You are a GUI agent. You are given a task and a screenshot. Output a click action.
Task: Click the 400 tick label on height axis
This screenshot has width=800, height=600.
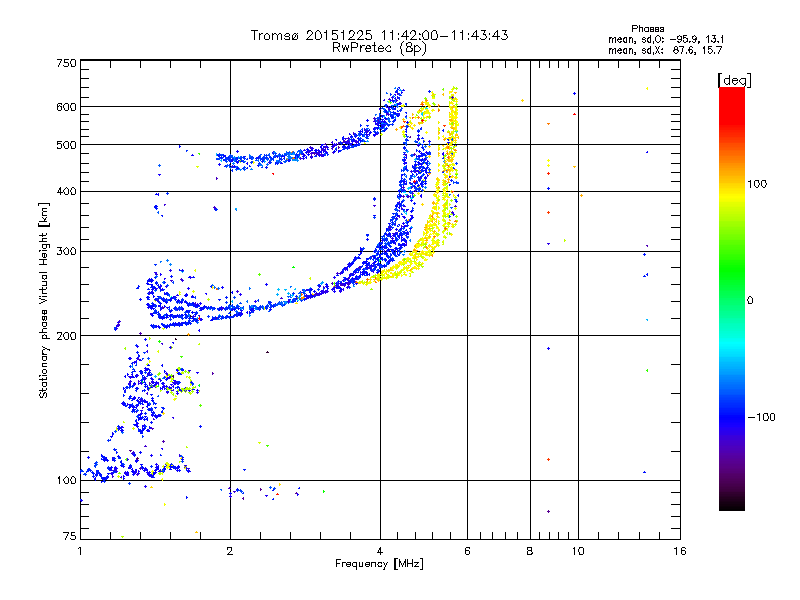click(66, 192)
